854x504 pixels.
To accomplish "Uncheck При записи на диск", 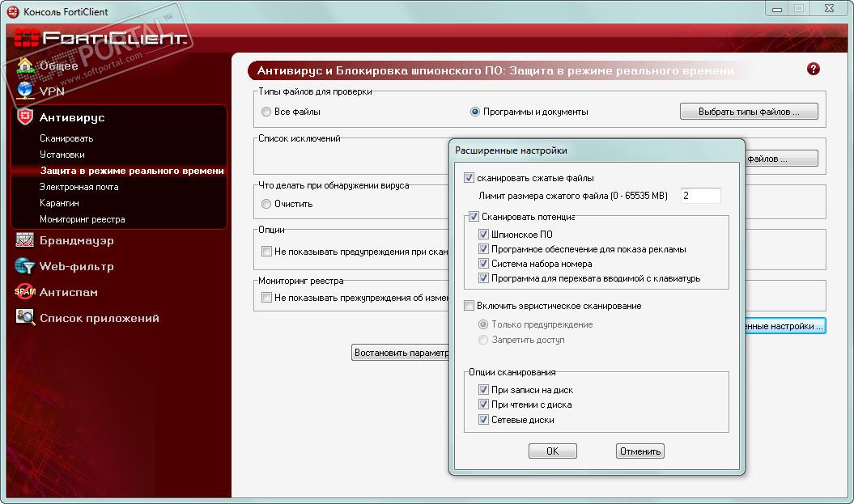I will point(483,390).
